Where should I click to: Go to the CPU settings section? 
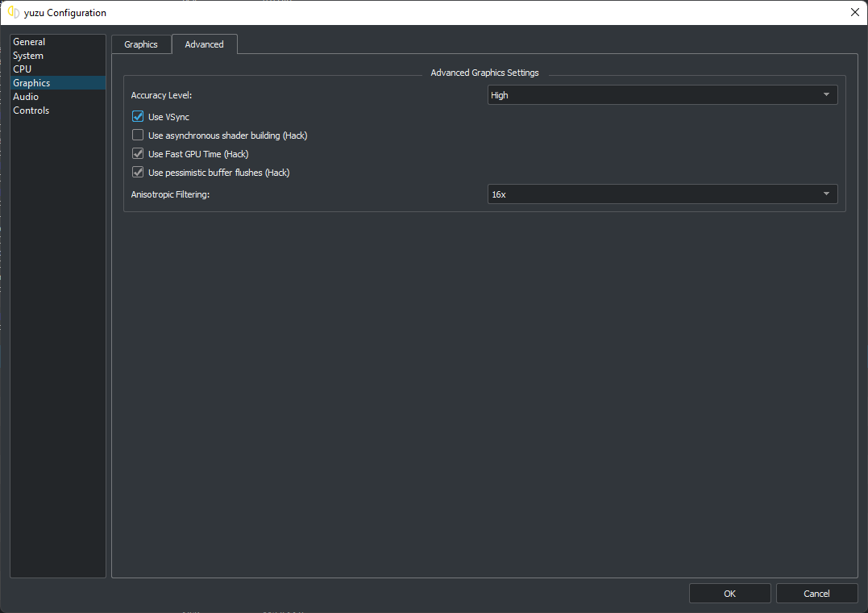click(x=22, y=69)
